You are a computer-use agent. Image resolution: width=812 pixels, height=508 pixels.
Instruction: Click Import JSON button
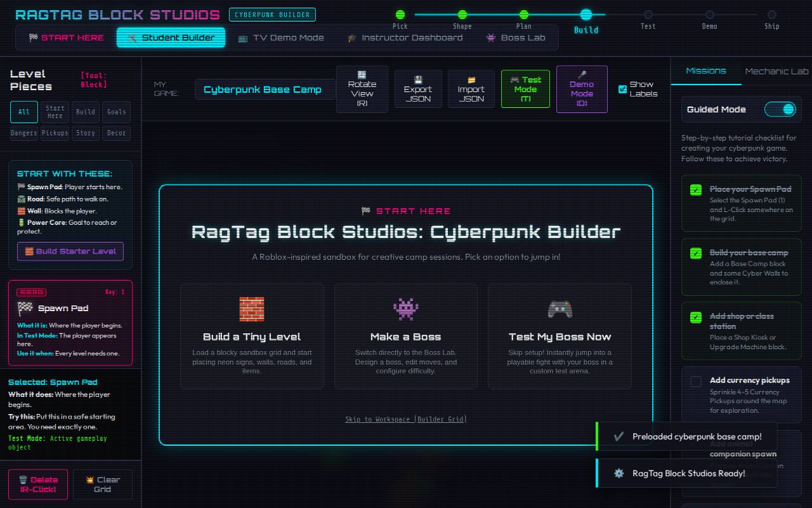click(x=471, y=89)
